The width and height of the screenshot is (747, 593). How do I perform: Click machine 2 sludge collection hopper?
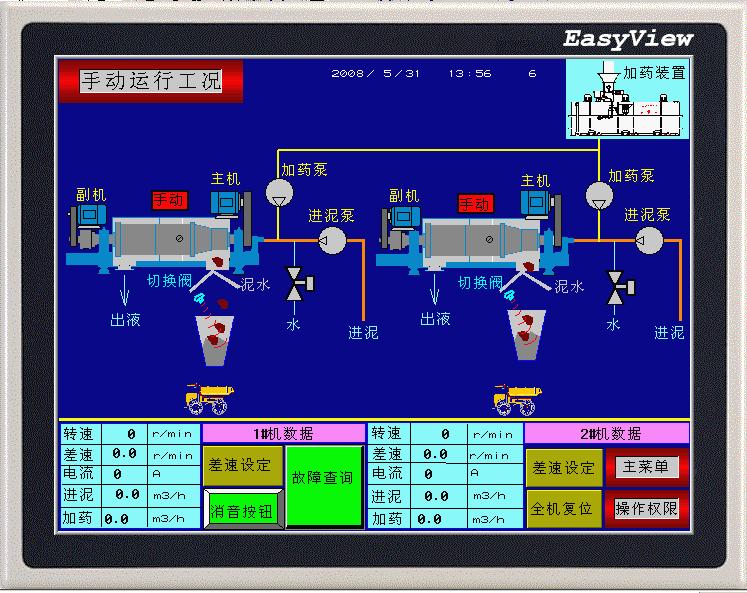click(526, 334)
